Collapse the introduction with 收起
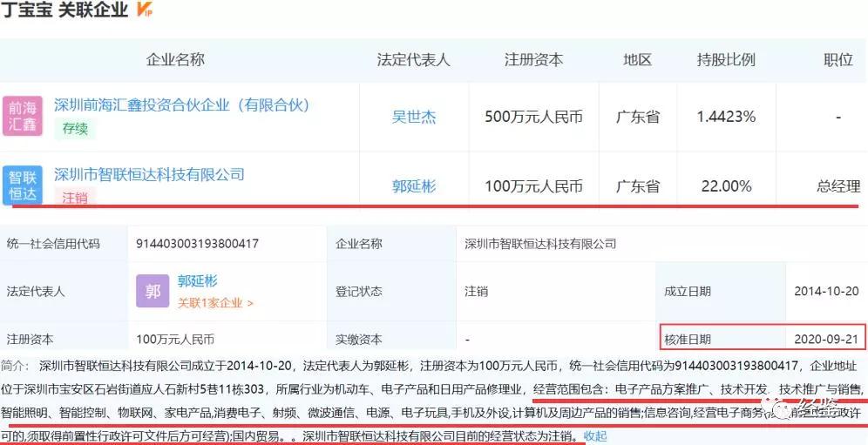The width and height of the screenshot is (868, 445). [595, 436]
